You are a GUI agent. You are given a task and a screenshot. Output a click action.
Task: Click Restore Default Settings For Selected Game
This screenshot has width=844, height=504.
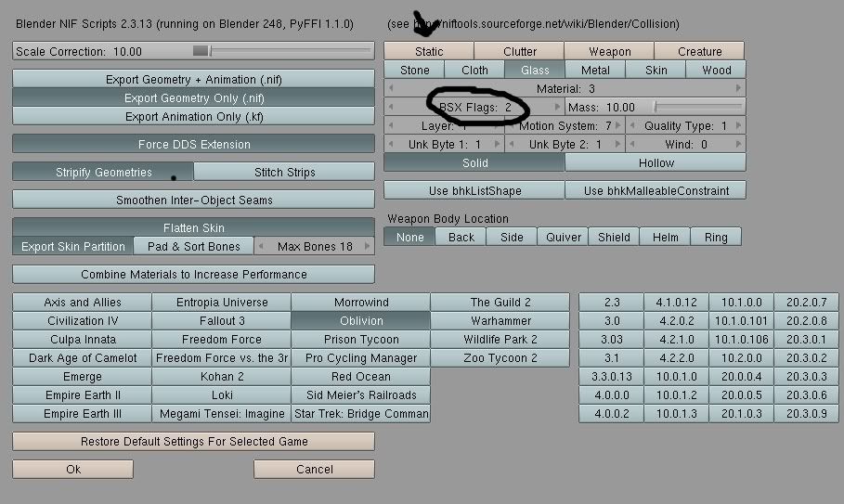[194, 441]
